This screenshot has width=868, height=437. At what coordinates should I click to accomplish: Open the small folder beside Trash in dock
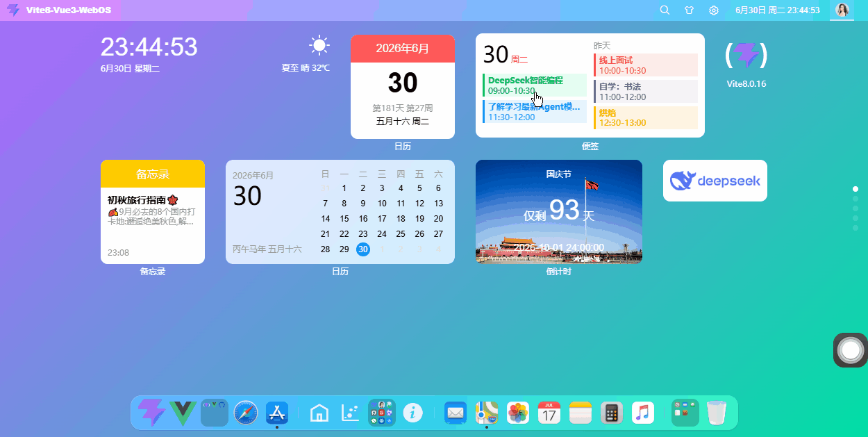tap(685, 413)
